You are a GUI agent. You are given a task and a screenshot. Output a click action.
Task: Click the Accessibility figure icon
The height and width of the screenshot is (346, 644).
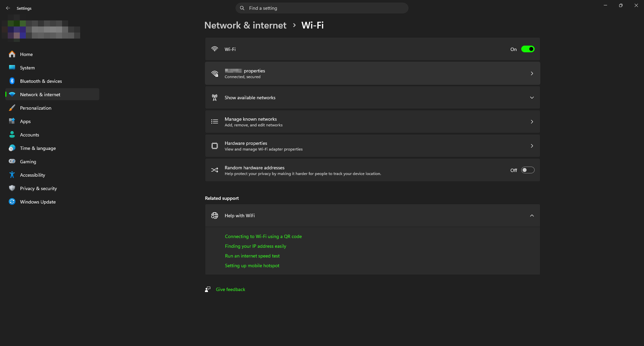pos(12,175)
